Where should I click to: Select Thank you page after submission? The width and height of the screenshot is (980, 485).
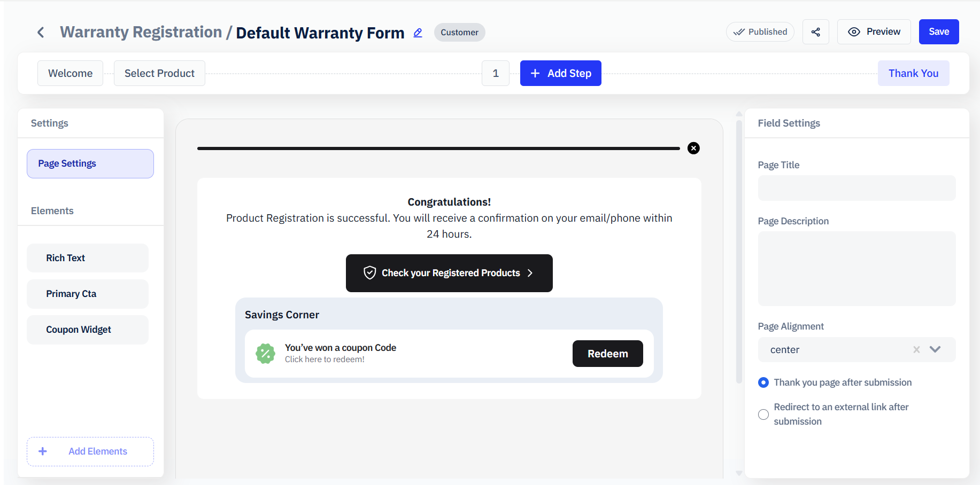pos(763,382)
